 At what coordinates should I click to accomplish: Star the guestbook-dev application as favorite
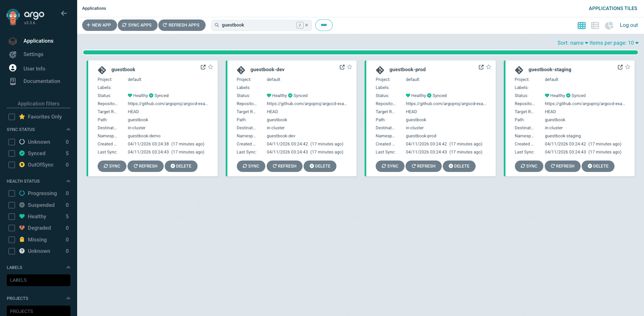coord(350,67)
